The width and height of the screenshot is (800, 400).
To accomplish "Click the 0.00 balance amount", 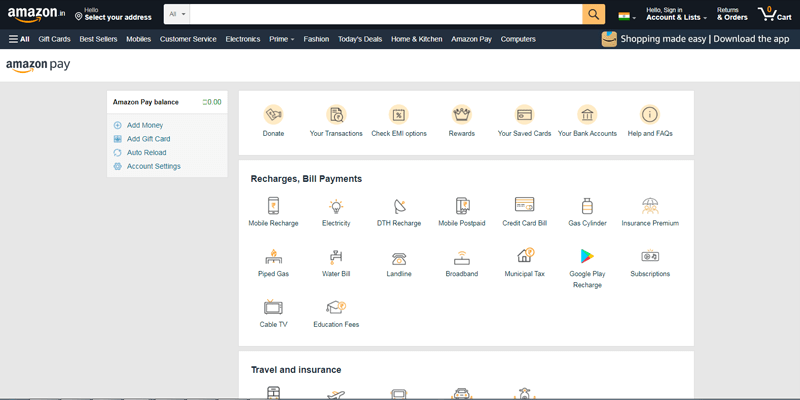I will (212, 102).
